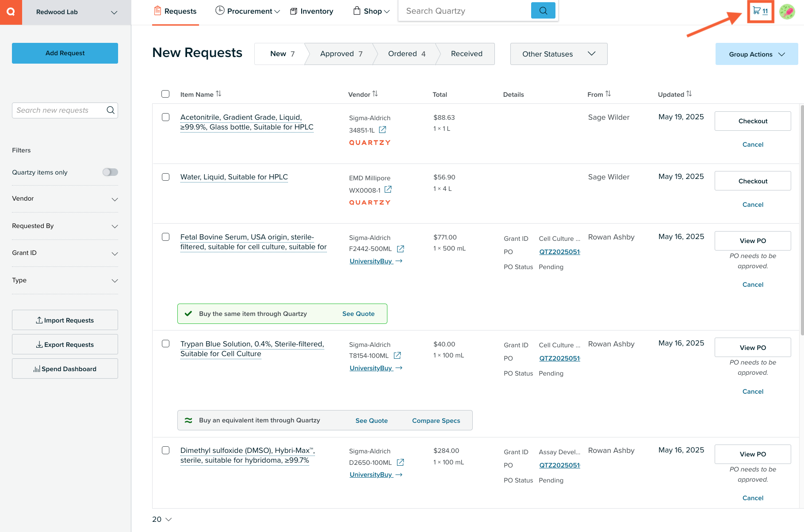This screenshot has width=804, height=532.
Task: Open the user avatar profile icon
Action: tap(787, 11)
